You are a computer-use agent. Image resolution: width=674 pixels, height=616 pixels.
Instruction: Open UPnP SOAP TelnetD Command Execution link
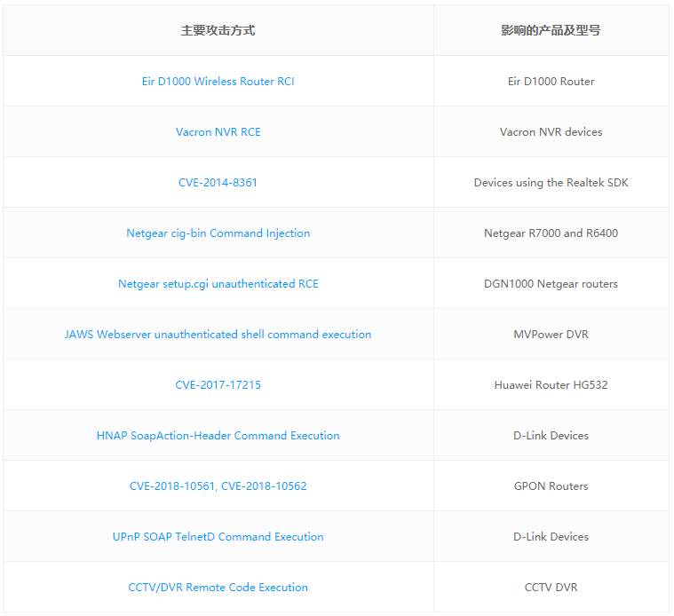point(218,537)
